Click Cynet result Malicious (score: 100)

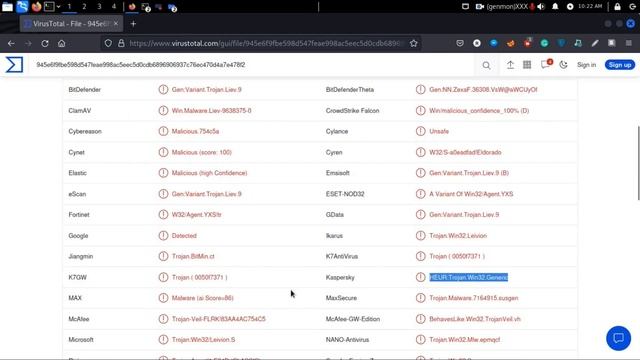[x=202, y=152]
